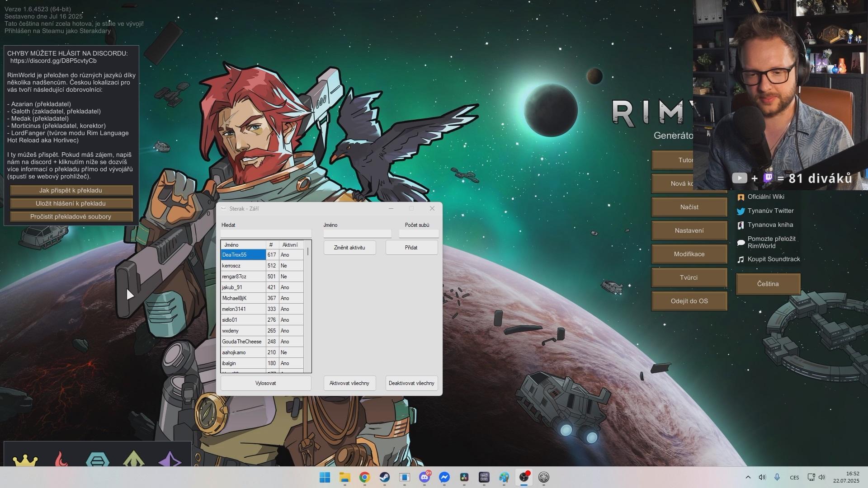Viewport: 868px width, 488px height.
Task: Open Tynanův Twitter link
Action: tap(770, 211)
